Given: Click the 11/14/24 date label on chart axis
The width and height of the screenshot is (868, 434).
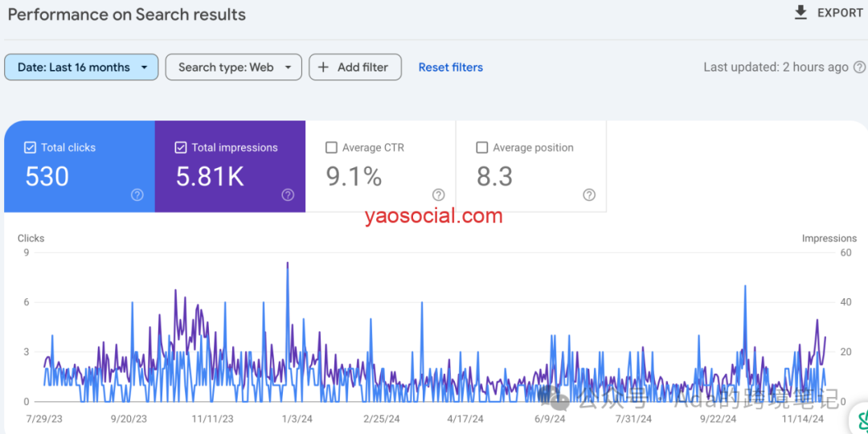Looking at the screenshot, I should point(804,419).
